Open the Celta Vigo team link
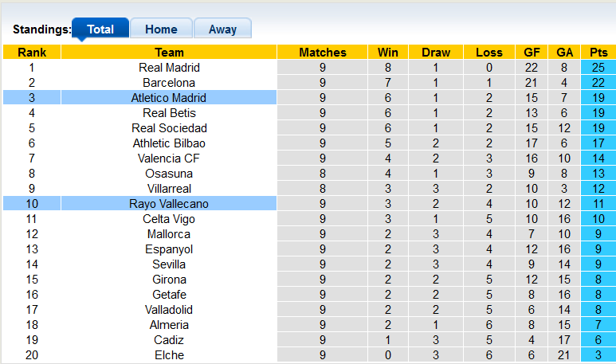 coord(169,219)
